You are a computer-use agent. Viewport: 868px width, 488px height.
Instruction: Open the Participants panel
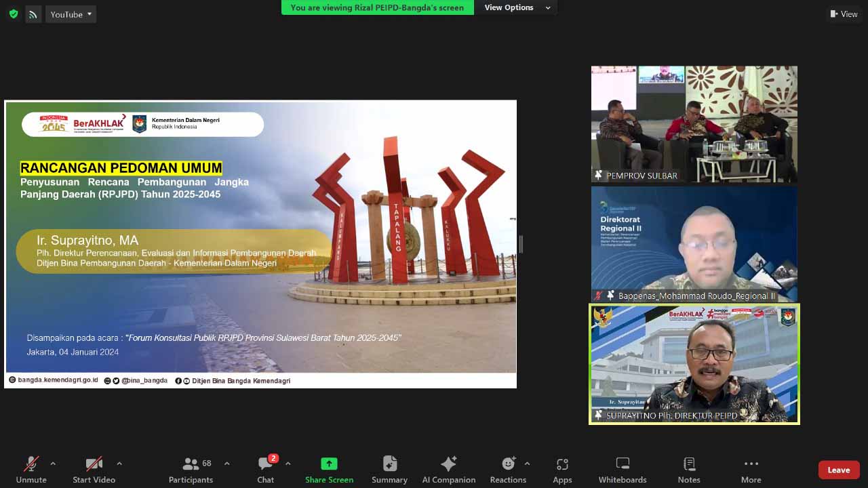click(x=191, y=470)
